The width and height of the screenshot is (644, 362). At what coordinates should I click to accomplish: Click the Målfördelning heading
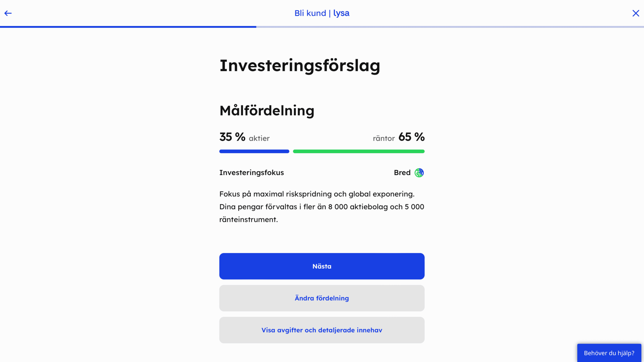pyautogui.click(x=267, y=111)
